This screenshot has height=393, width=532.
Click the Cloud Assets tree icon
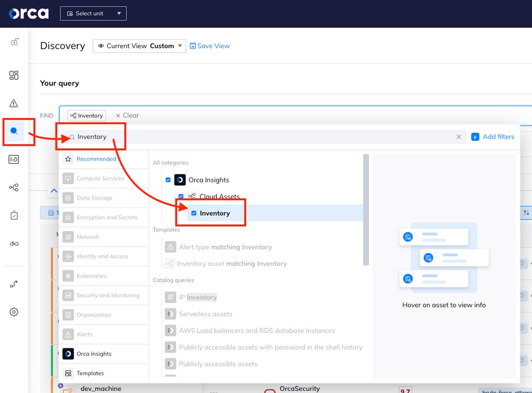click(x=192, y=196)
